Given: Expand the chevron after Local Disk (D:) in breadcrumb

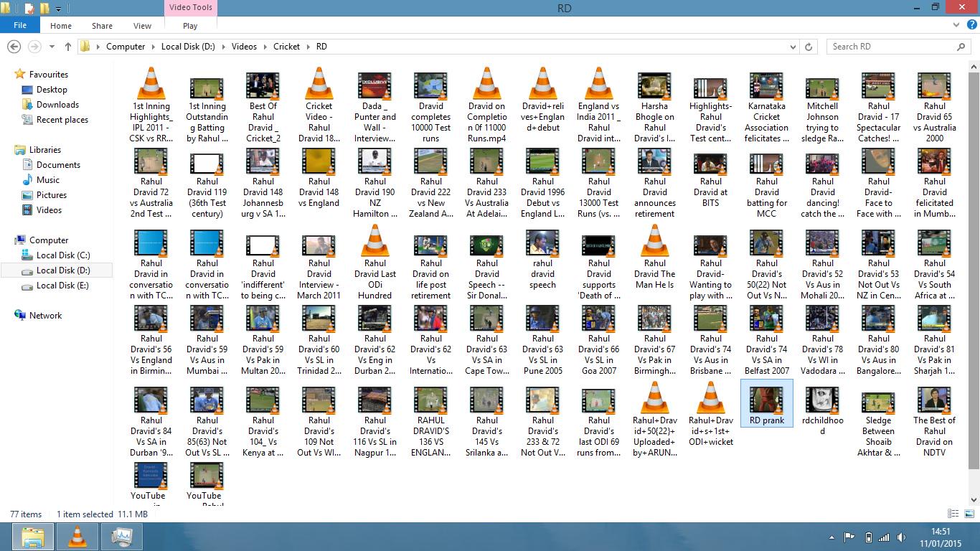Looking at the screenshot, I should pos(223,47).
